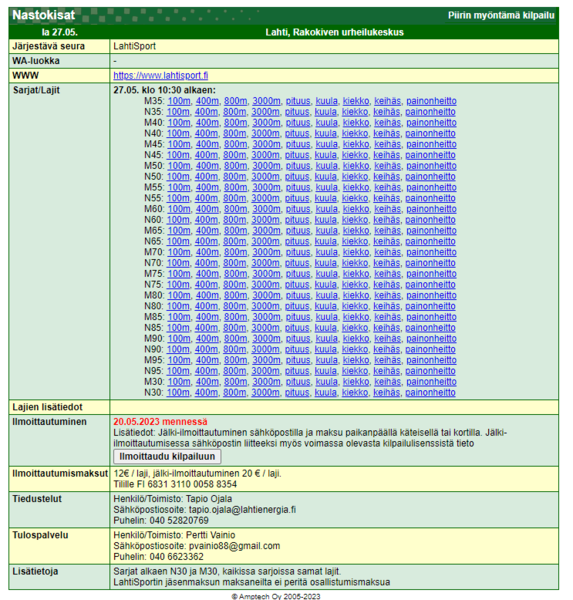The image size is (573, 600).
Task: Click the la 27.05. date header
Action: [59, 32]
